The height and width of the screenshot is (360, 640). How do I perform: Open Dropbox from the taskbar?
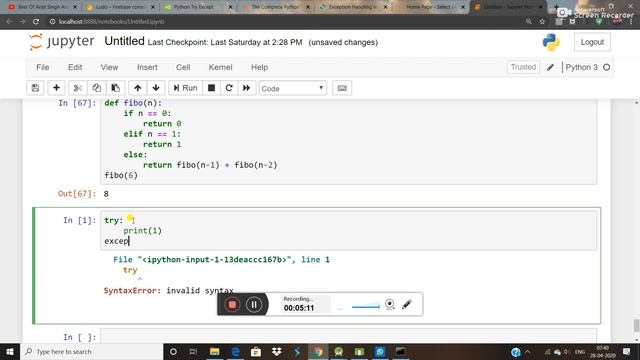point(277,351)
